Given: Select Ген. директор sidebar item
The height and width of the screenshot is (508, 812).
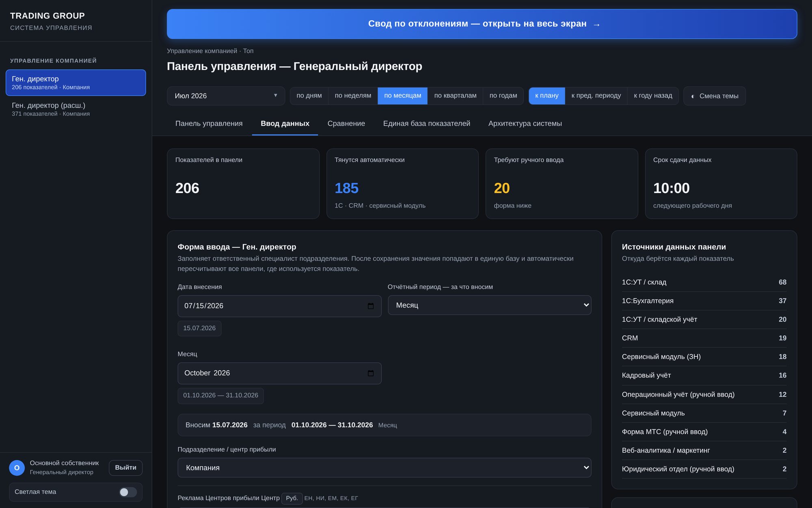Looking at the screenshot, I should click(76, 82).
